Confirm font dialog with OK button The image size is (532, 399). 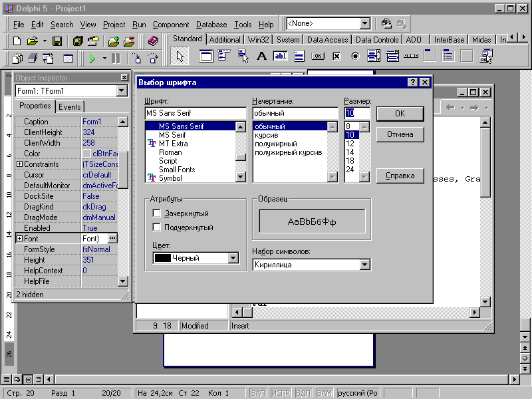[400, 114]
